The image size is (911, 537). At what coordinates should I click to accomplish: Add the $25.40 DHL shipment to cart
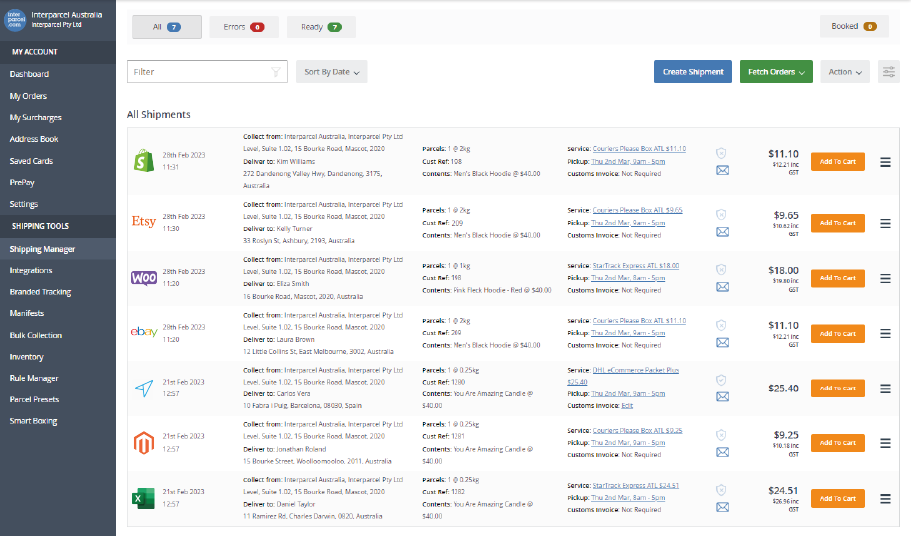click(837, 388)
